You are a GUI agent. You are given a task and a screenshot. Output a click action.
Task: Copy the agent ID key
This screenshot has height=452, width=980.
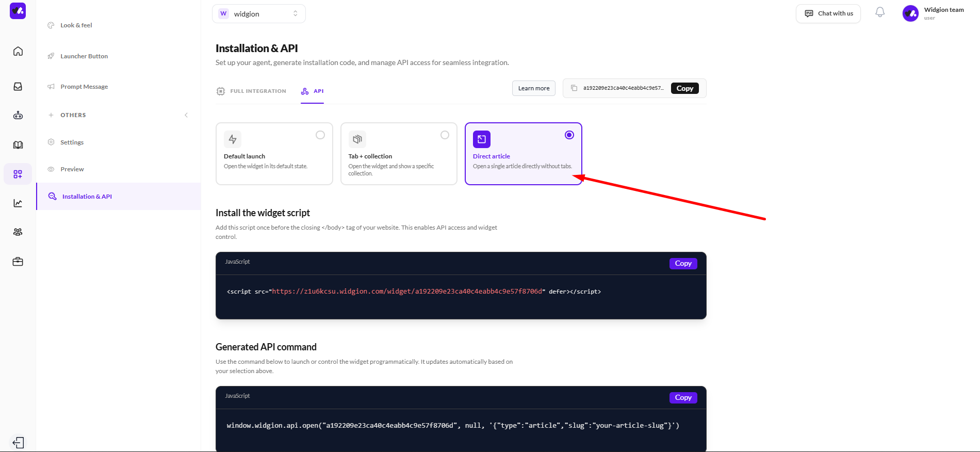click(x=684, y=88)
